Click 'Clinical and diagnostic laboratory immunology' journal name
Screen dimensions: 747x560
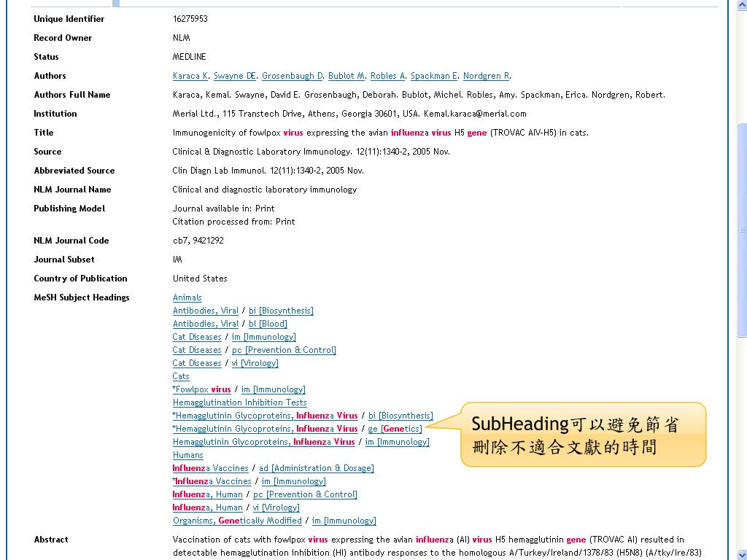click(x=264, y=190)
